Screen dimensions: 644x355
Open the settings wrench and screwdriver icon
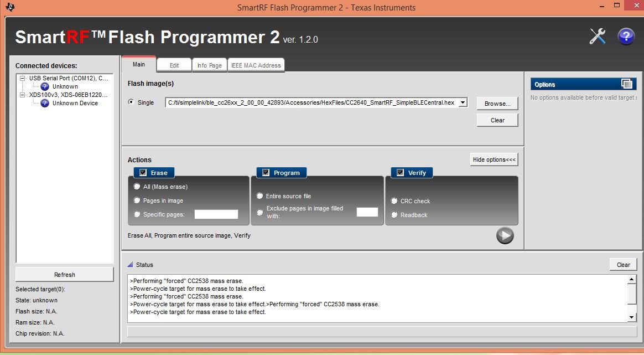(598, 37)
